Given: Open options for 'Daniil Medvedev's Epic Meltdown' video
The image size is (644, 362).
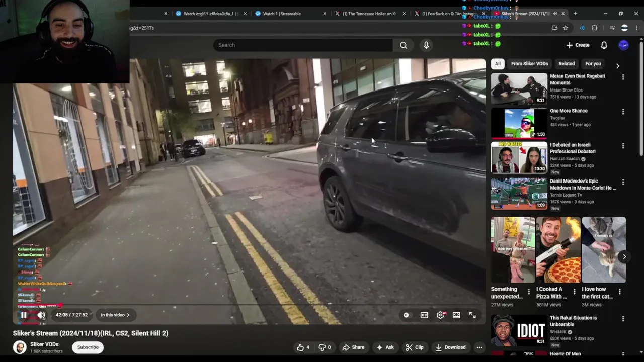Looking at the screenshot, I should tap(623, 182).
